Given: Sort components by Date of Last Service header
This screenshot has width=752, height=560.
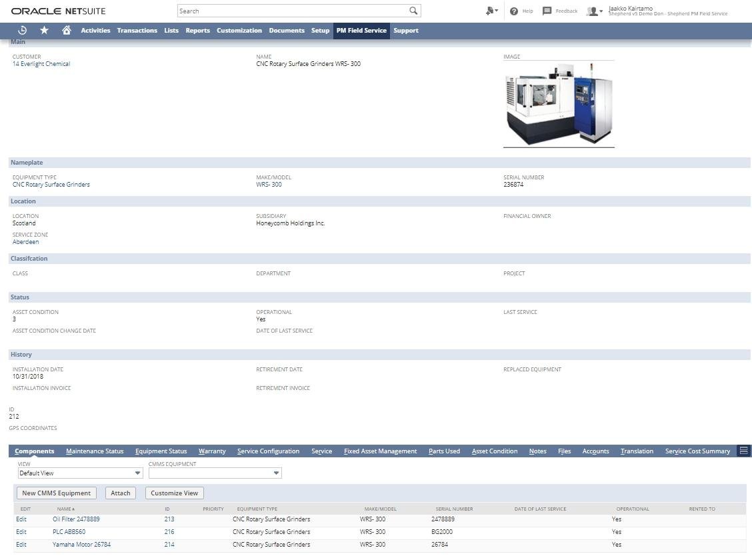Looking at the screenshot, I should point(540,509).
